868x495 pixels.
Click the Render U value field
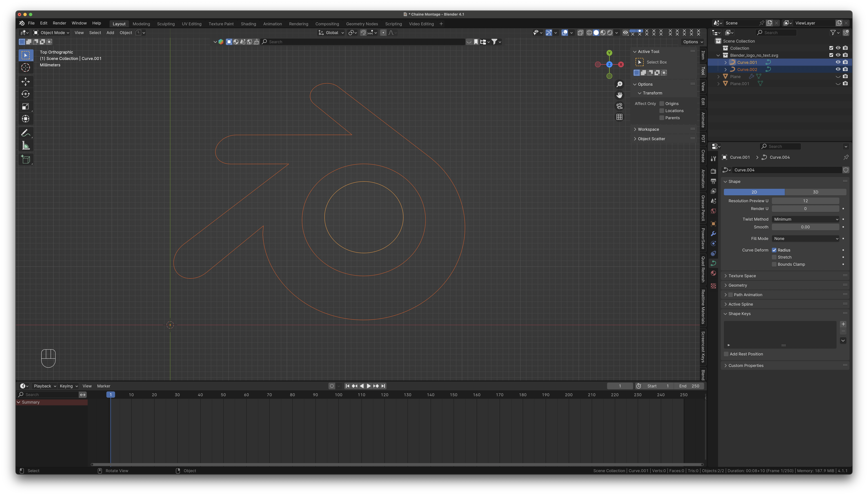(805, 209)
